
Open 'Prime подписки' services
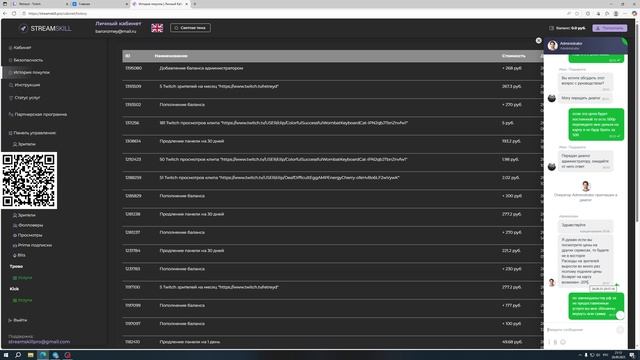[x=35, y=245]
